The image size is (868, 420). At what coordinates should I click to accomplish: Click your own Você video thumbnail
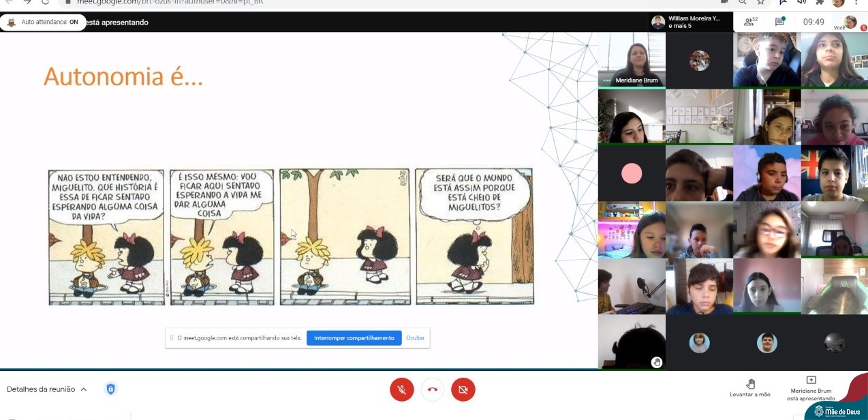pyautogui.click(x=850, y=22)
